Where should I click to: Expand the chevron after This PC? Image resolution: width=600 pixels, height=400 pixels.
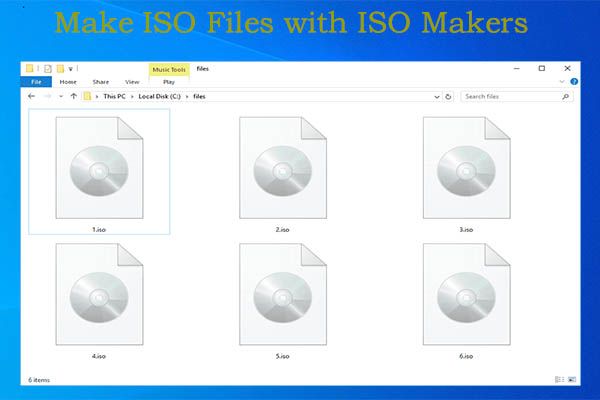(x=132, y=97)
